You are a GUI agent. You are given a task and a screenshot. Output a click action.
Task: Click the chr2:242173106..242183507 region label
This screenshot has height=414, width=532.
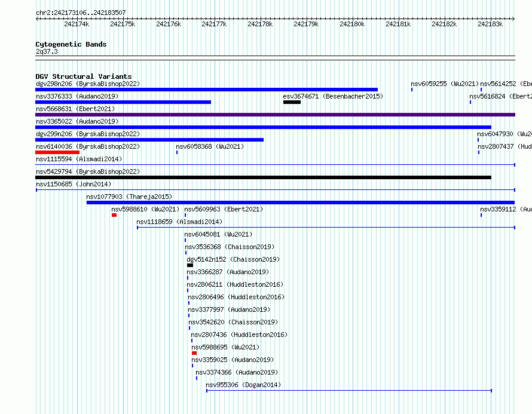pos(81,13)
